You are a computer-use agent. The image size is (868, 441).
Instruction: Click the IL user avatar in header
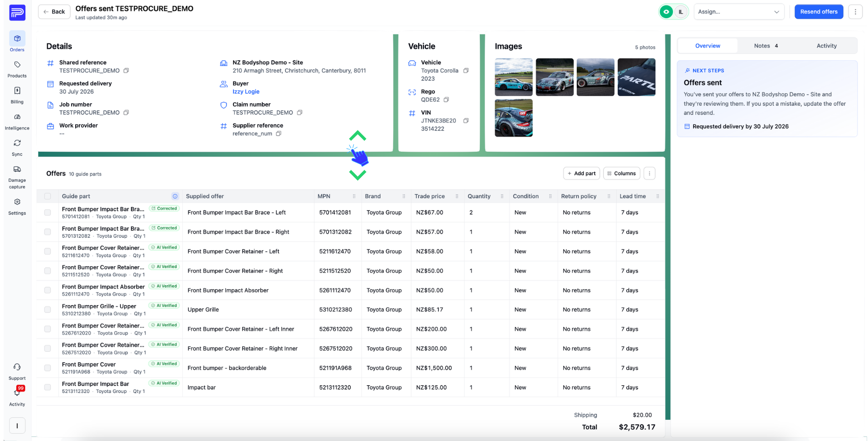point(680,12)
